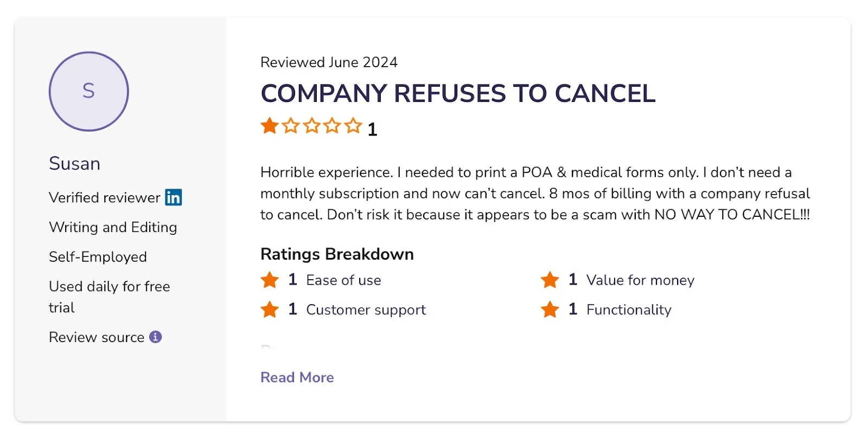This screenshot has width=868, height=432.
Task: Click the star icon beside Value for money
Action: click(550, 280)
